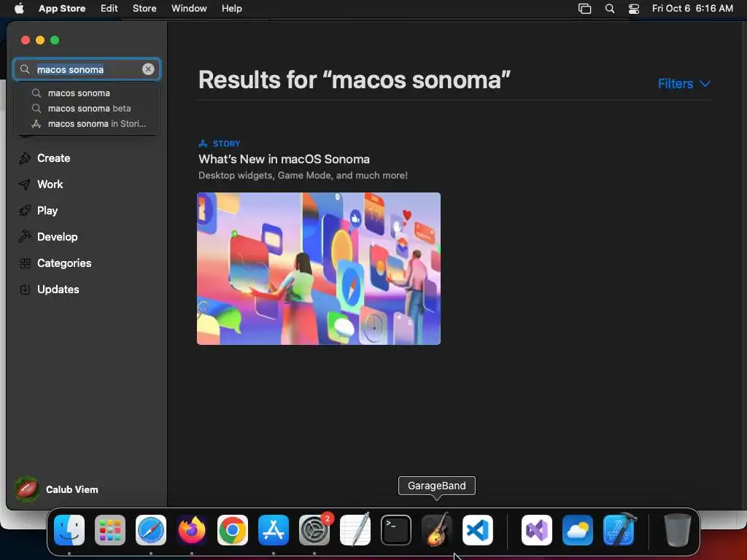747x560 pixels.
Task: Click the blue STORY label
Action: coord(226,144)
